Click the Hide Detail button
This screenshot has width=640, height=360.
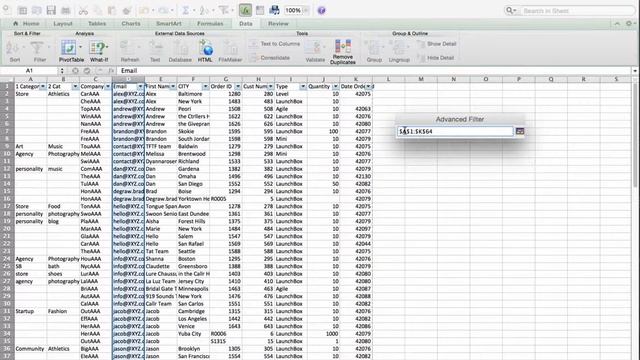pos(436,58)
